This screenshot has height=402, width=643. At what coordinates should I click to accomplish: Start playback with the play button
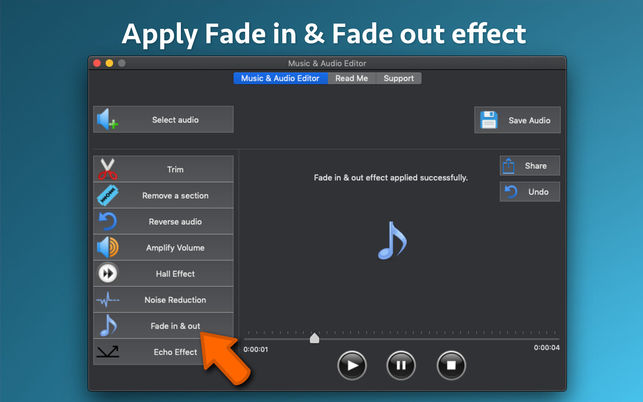[352, 365]
